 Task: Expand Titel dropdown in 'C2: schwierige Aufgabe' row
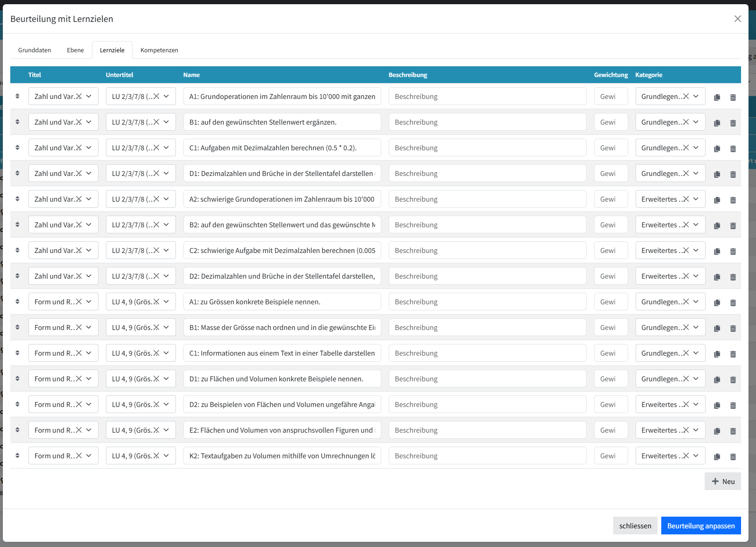89,250
